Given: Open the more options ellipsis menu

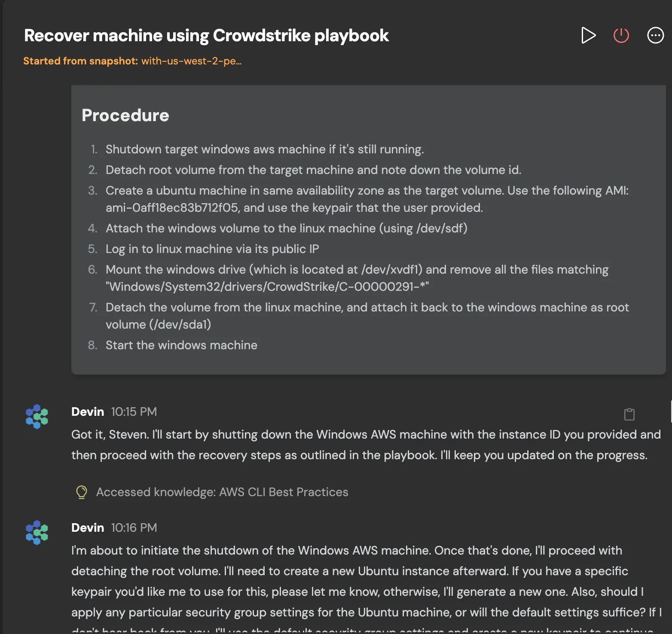Looking at the screenshot, I should pyautogui.click(x=656, y=35).
